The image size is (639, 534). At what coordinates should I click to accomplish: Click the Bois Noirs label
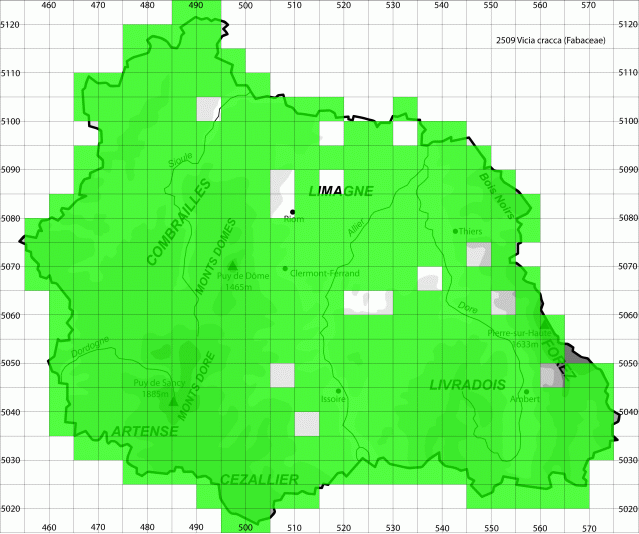[x=496, y=196]
